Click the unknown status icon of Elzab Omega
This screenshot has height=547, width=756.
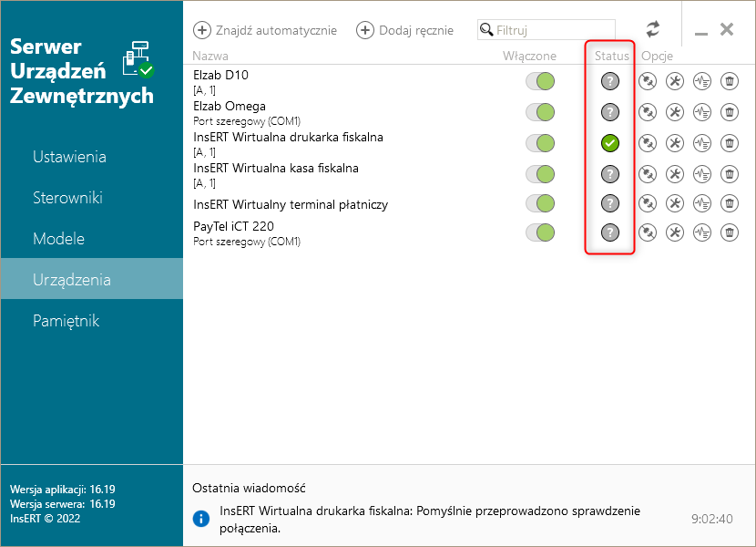tap(610, 112)
